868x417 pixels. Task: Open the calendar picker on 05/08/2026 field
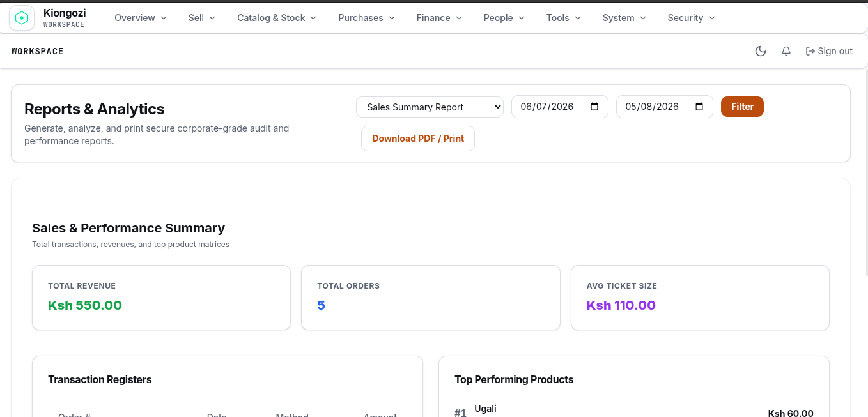click(699, 107)
